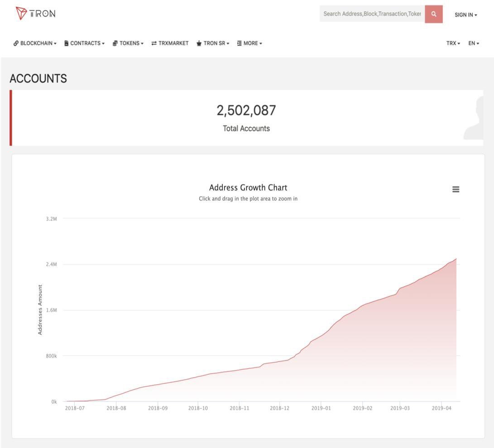The image size is (494, 448).
Task: Click the chain icon beside Blockchain
Action: click(x=16, y=43)
